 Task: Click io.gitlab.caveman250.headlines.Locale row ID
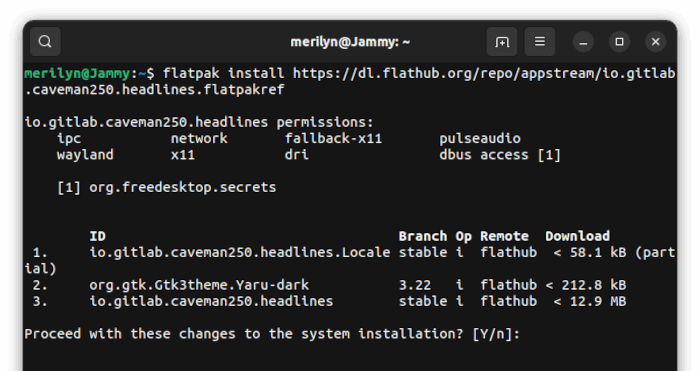[240, 253]
